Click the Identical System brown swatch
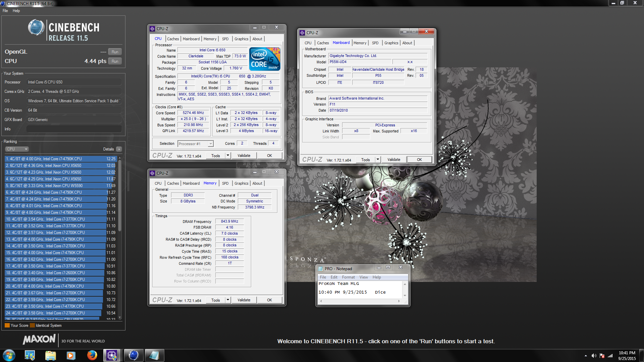This screenshot has height=362, width=644. pyautogui.click(x=32, y=325)
